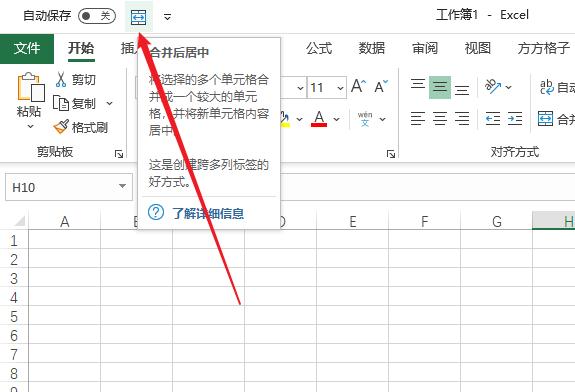Select row 5 header
The image size is (575, 392).
(14, 316)
